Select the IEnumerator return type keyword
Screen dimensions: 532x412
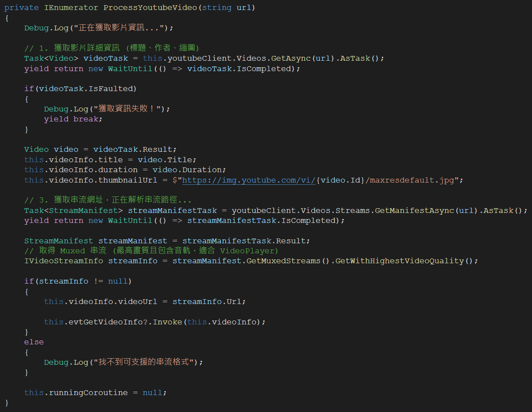(x=72, y=7)
